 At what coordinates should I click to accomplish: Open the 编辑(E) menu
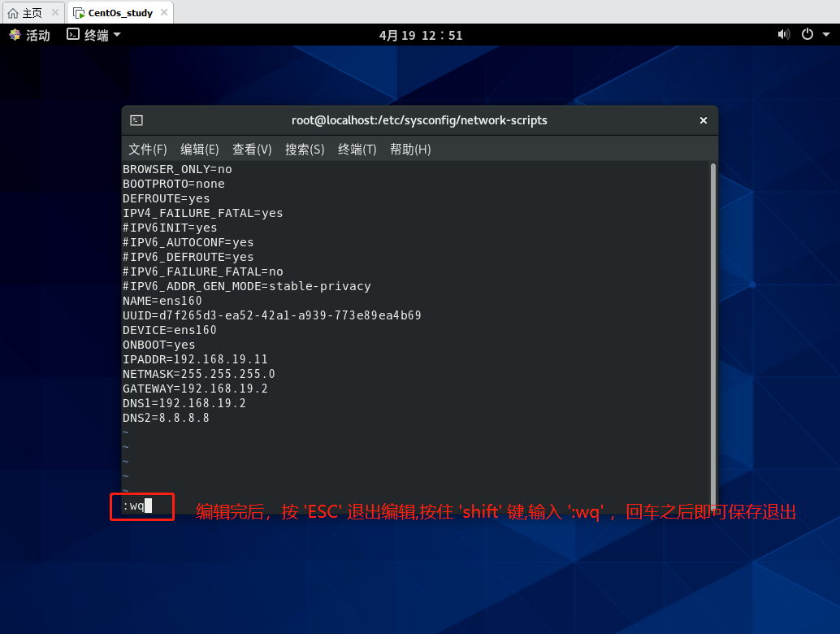coord(199,150)
